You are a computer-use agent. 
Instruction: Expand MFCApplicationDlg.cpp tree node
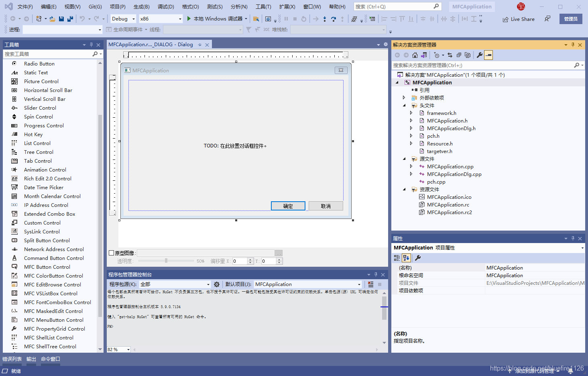(x=411, y=174)
